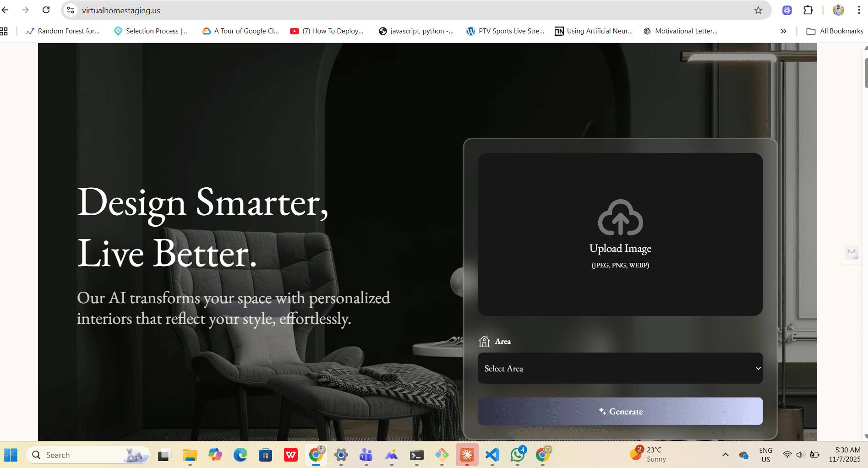Viewport: 868px width, 468px height.
Task: Launch Visual Studio Code from taskbar
Action: tap(492, 455)
